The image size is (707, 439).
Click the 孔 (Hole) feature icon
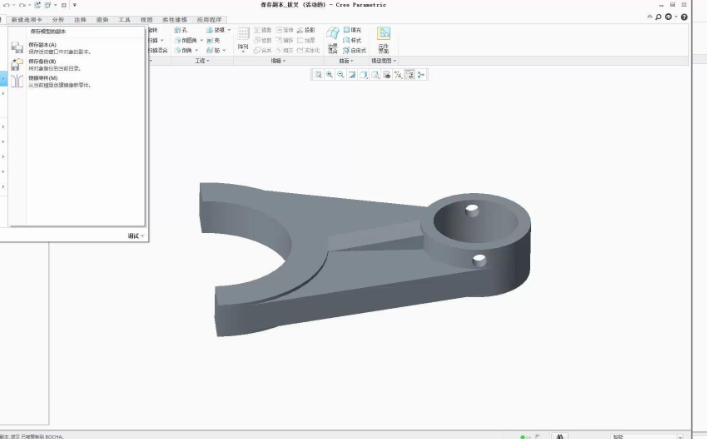click(184, 30)
